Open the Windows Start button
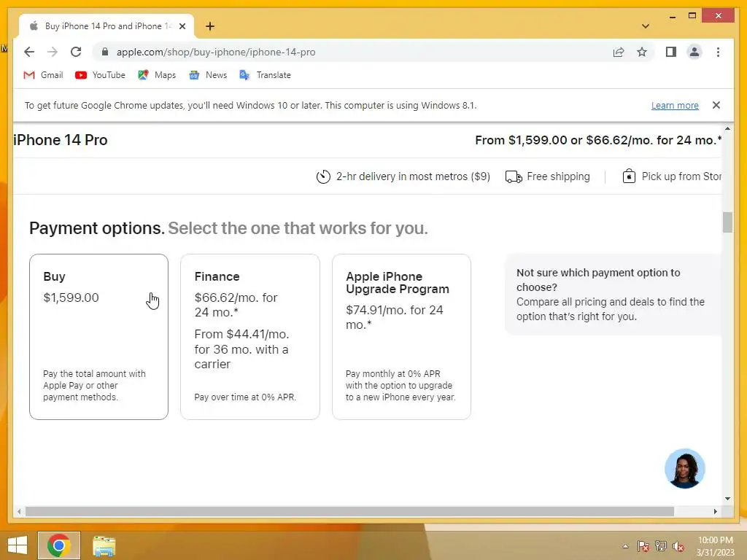Screen dimensions: 747x560 pyautogui.click(x=18, y=545)
